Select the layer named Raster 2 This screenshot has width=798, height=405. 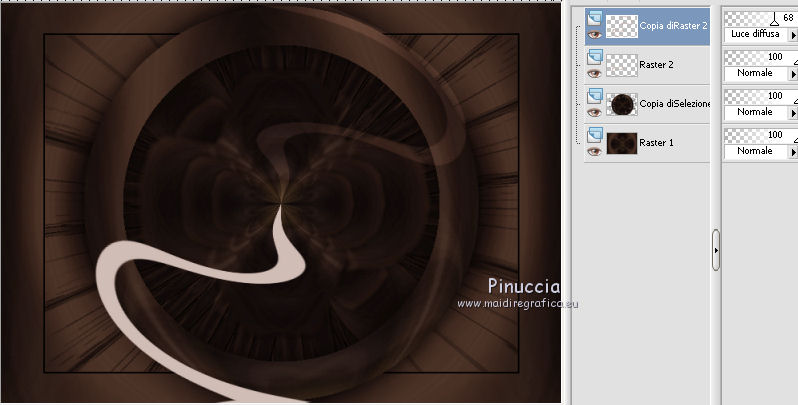tap(657, 65)
